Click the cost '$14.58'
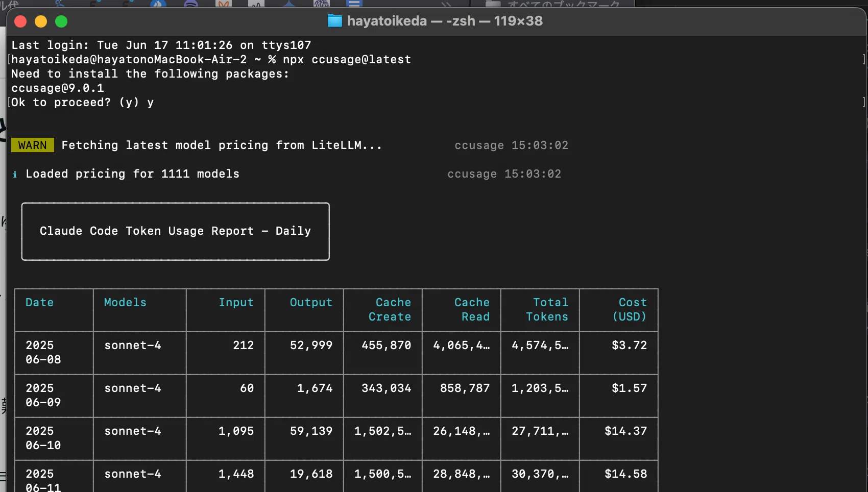This screenshot has width=868, height=492. point(626,474)
